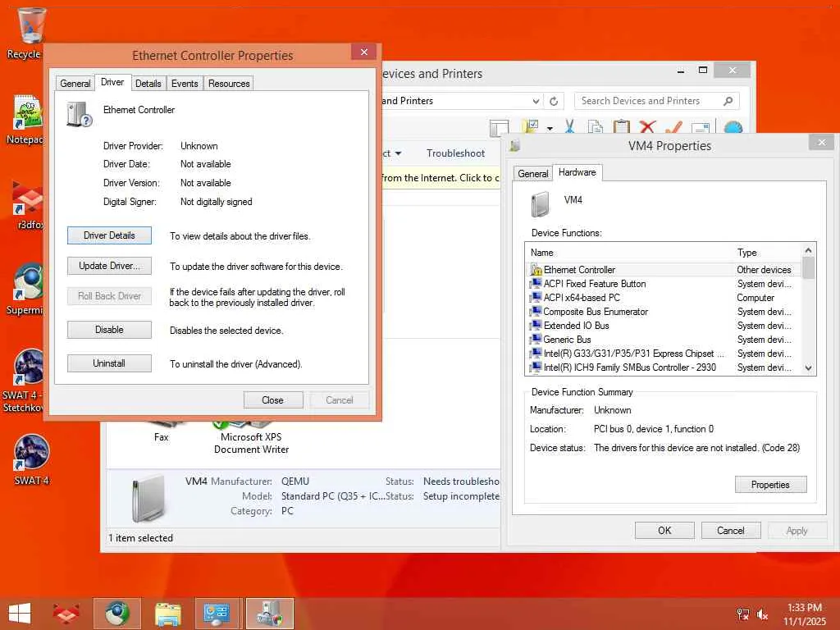Click OK in VM4 Properties
The height and width of the screenshot is (630, 840).
coord(664,531)
